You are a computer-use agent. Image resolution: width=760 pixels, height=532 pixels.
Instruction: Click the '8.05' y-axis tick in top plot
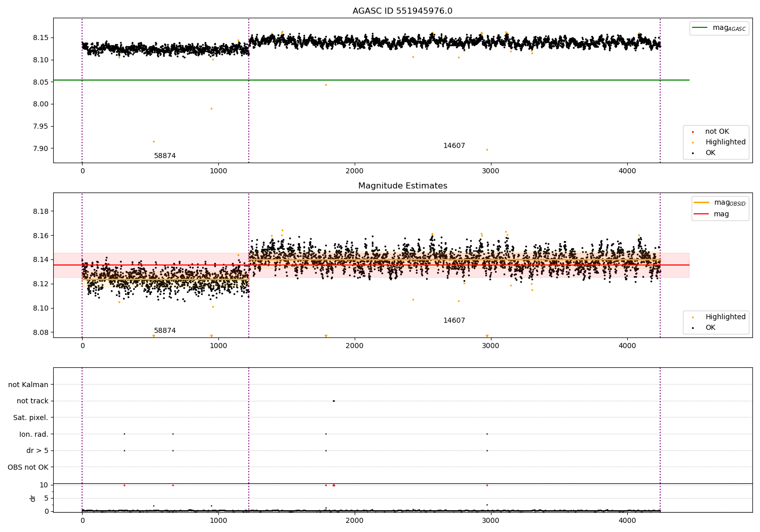pos(41,83)
